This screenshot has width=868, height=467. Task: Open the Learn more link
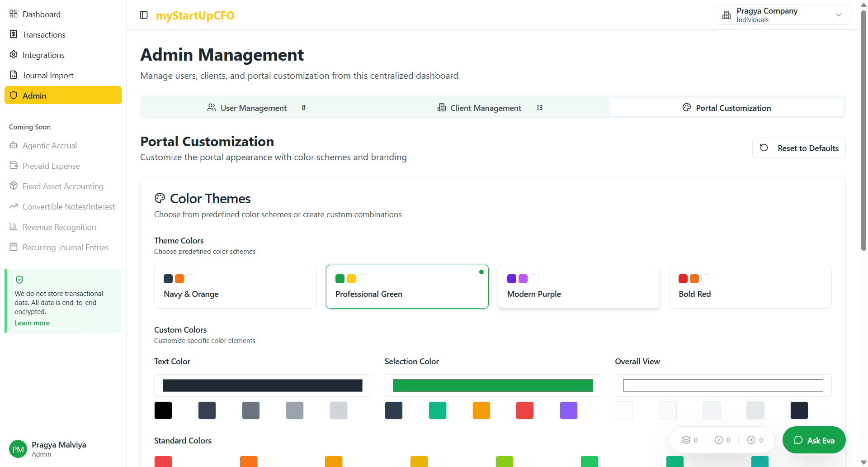coord(32,323)
